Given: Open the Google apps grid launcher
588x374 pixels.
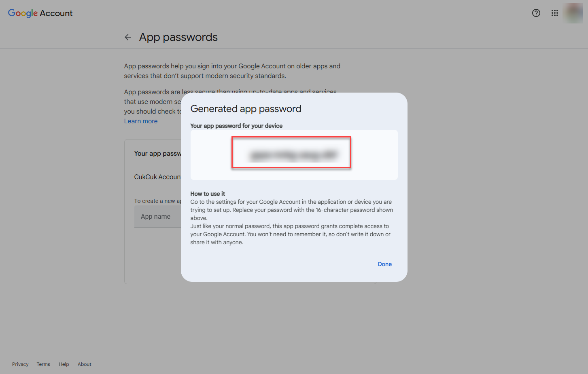Looking at the screenshot, I should coord(555,13).
